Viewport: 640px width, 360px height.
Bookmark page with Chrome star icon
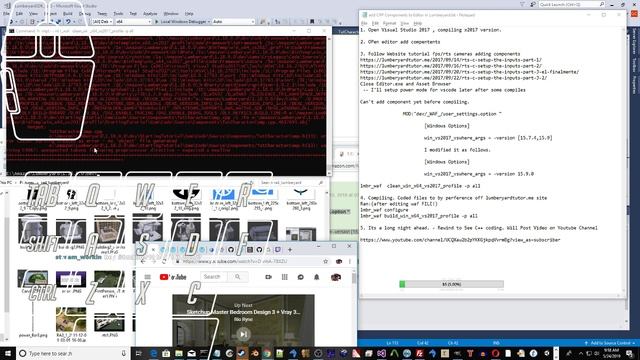(x=325, y=261)
